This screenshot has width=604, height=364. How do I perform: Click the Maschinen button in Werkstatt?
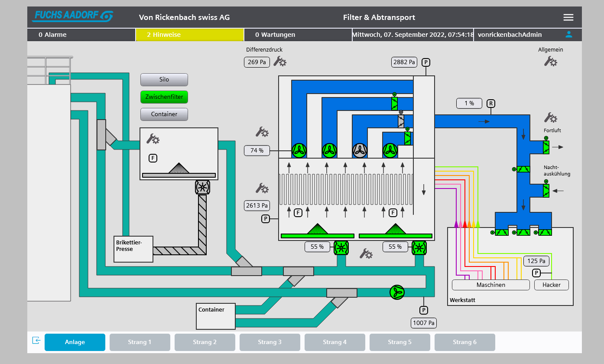point(490,285)
